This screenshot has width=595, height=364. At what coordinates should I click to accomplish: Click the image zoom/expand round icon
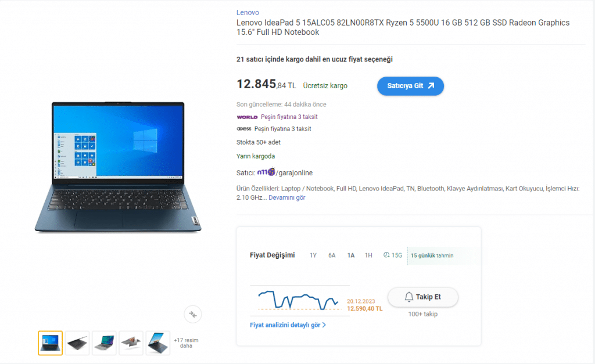coord(193,314)
